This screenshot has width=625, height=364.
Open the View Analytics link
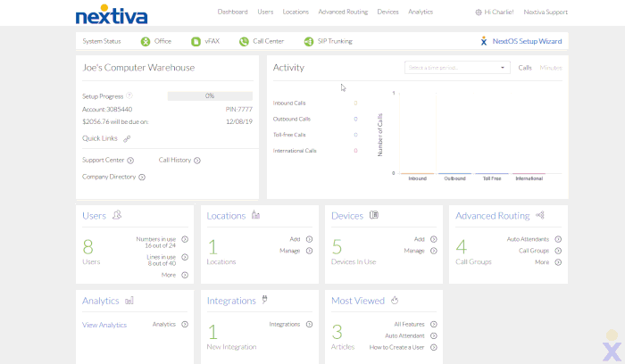(x=104, y=325)
